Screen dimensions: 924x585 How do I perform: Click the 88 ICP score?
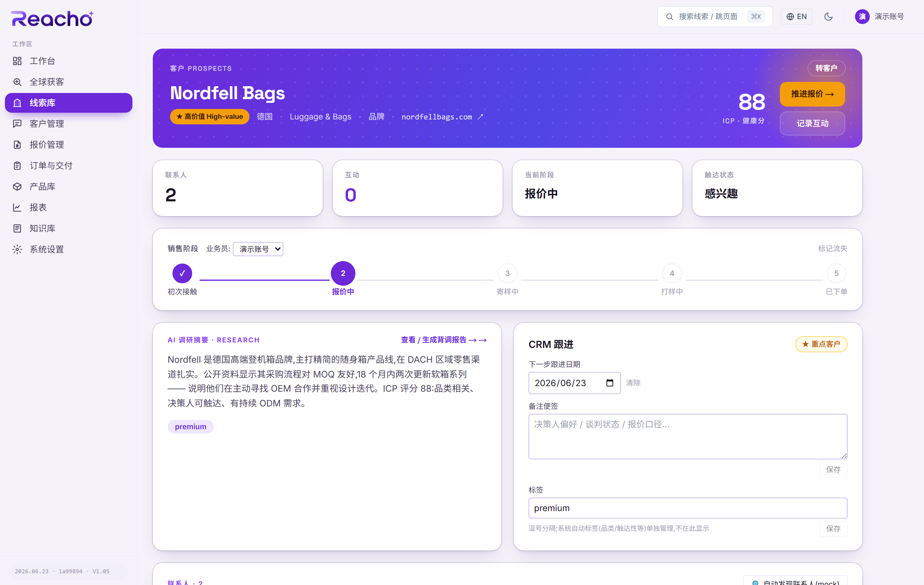(751, 102)
